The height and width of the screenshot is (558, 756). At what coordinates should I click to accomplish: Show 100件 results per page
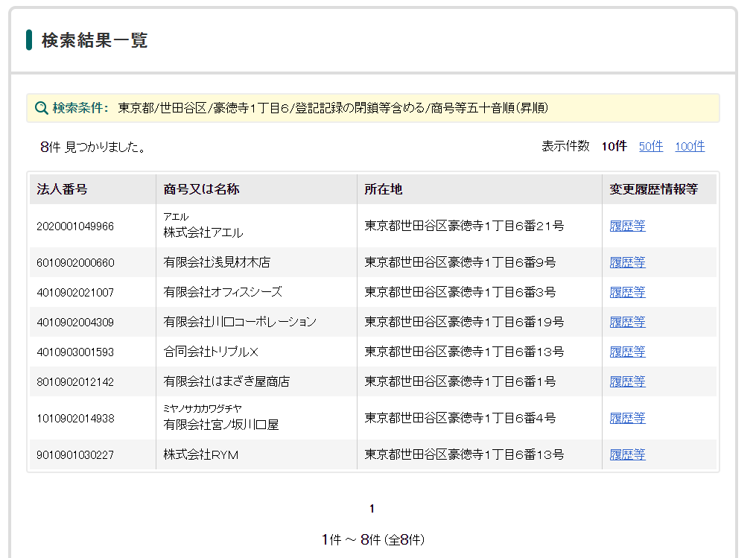(x=690, y=146)
